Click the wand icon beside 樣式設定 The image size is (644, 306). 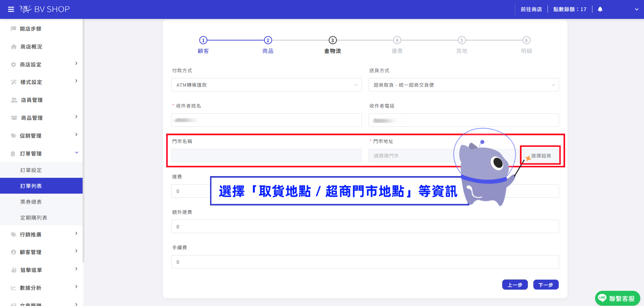13,82
